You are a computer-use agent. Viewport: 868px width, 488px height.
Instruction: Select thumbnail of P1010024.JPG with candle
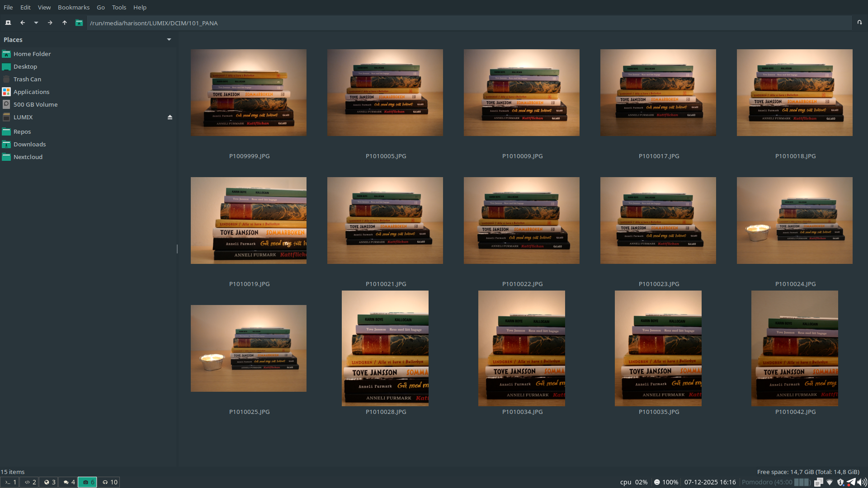795,221
